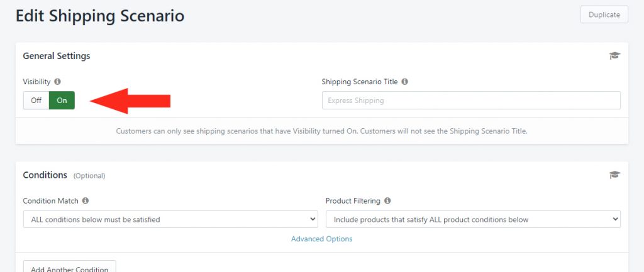The height and width of the screenshot is (272, 644).
Task: Open Advanced Options link
Action: (x=321, y=239)
